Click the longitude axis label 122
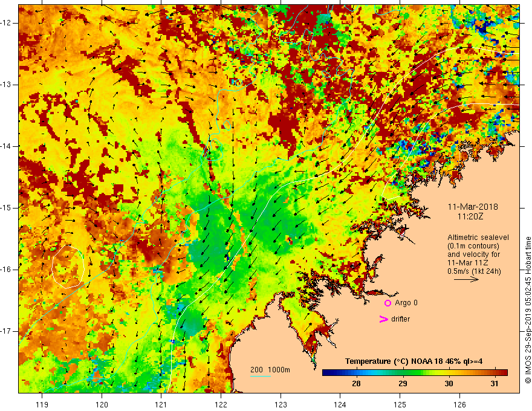 click(x=221, y=404)
